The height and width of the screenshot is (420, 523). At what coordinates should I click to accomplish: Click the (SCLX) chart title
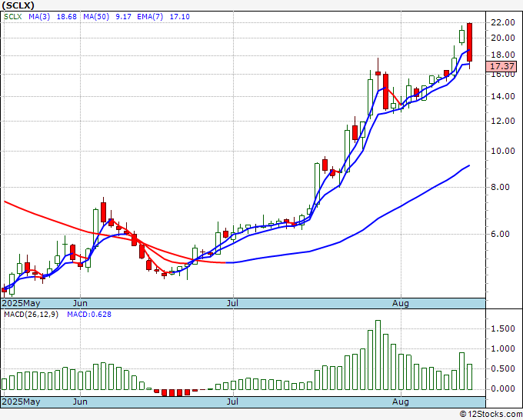pos(18,5)
